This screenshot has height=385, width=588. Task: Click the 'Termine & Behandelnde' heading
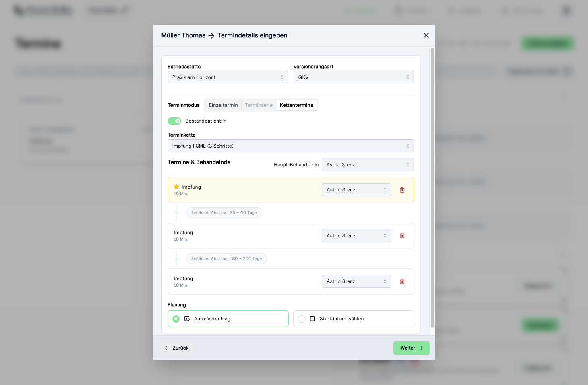click(x=199, y=162)
